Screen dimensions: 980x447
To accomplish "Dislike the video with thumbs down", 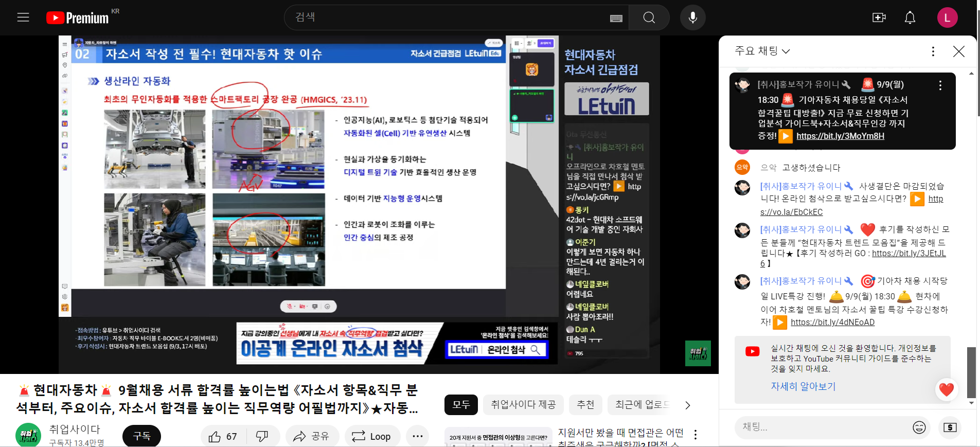I will (262, 436).
